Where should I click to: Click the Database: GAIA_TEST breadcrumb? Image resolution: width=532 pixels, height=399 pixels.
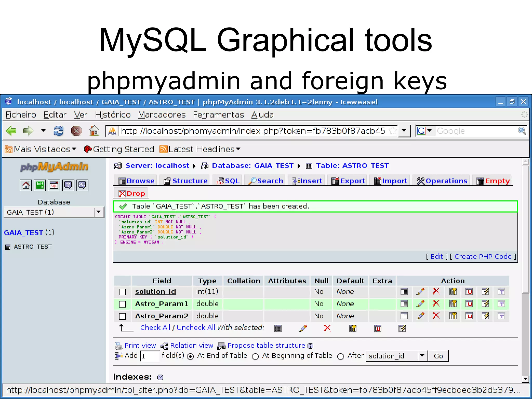tap(252, 165)
